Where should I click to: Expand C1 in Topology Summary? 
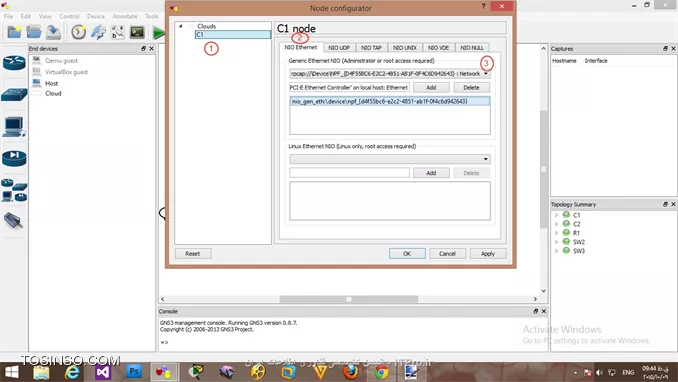(x=556, y=215)
